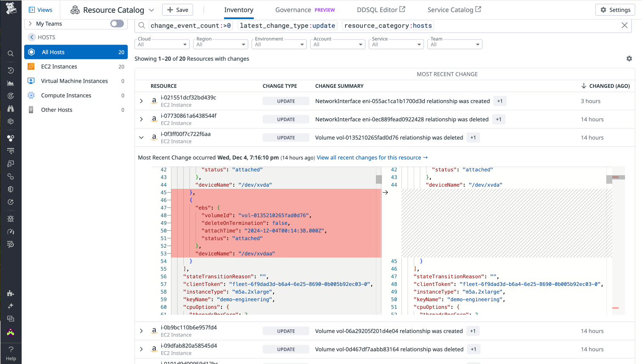The height and width of the screenshot is (364, 642).
Task: Click the Logs icon in the left sidebar
Action: [x=11, y=151]
